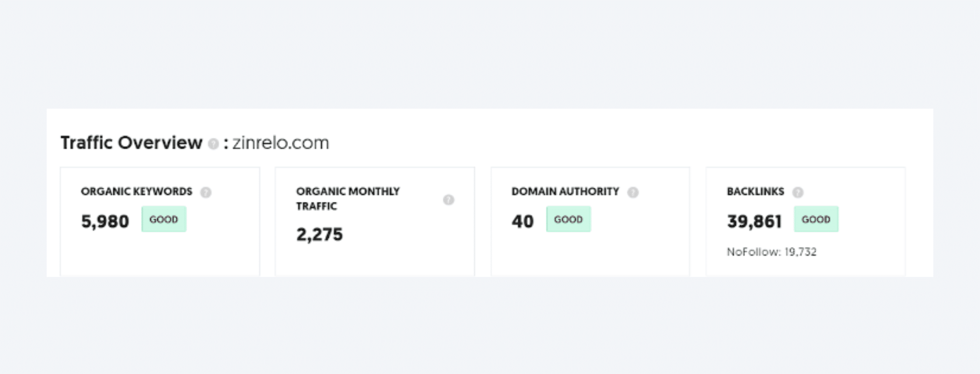
Task: Click the zinrelo.com domain text
Action: [281, 143]
